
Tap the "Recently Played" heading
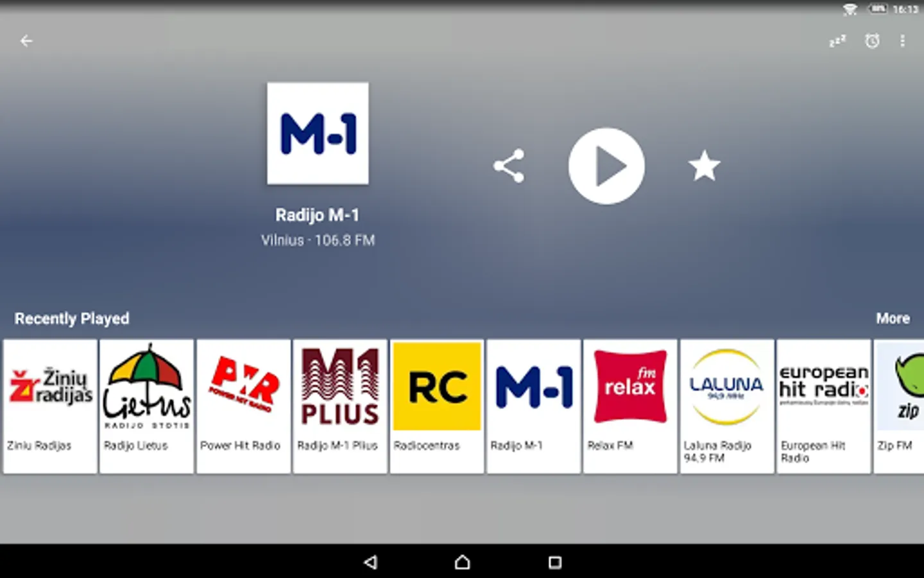pos(72,319)
